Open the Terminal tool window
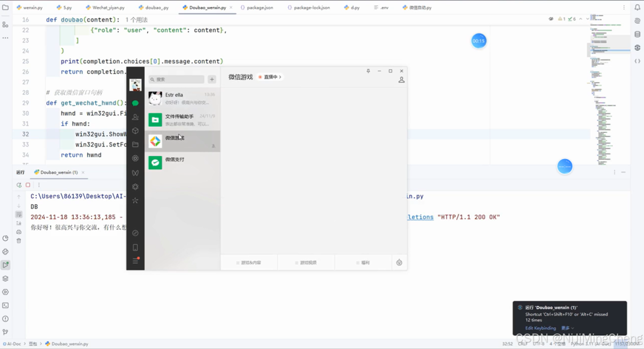The height and width of the screenshot is (349, 644). coord(5,306)
